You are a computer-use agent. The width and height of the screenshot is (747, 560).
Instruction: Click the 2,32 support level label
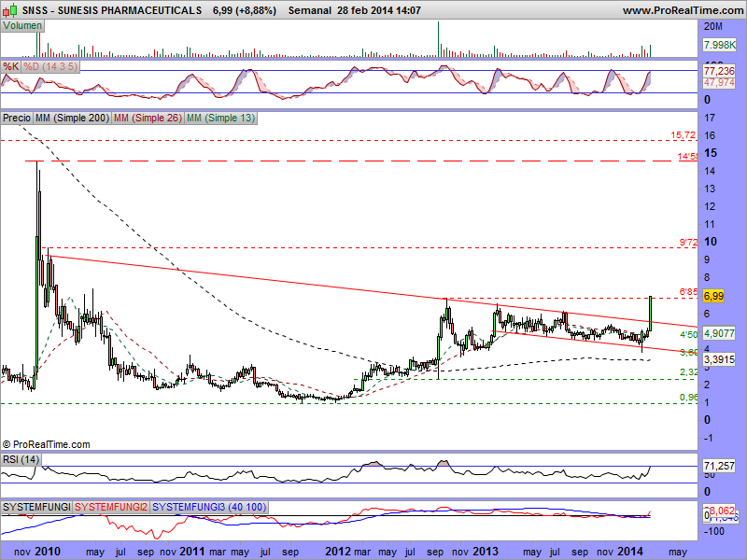tap(688, 371)
